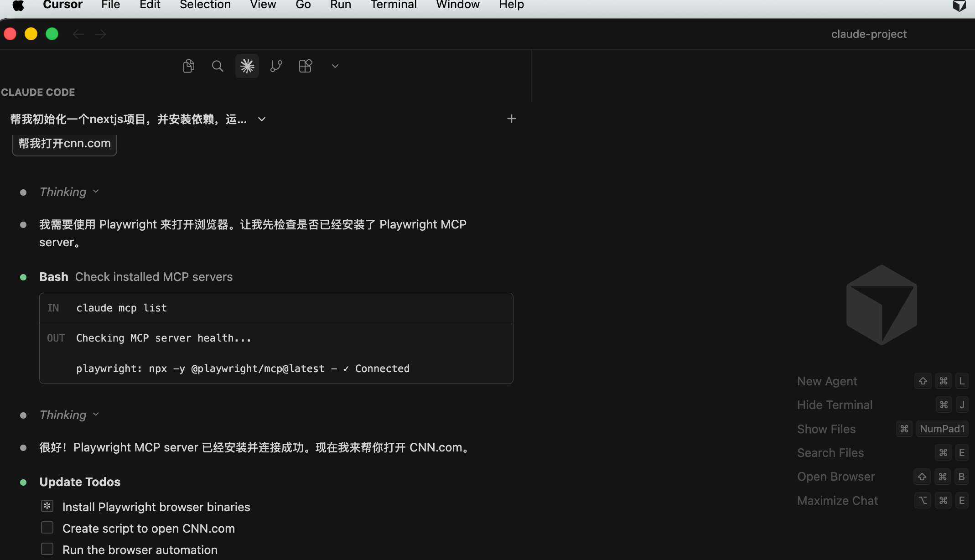The width and height of the screenshot is (975, 560).
Task: Open the Terminal menu
Action: click(393, 5)
